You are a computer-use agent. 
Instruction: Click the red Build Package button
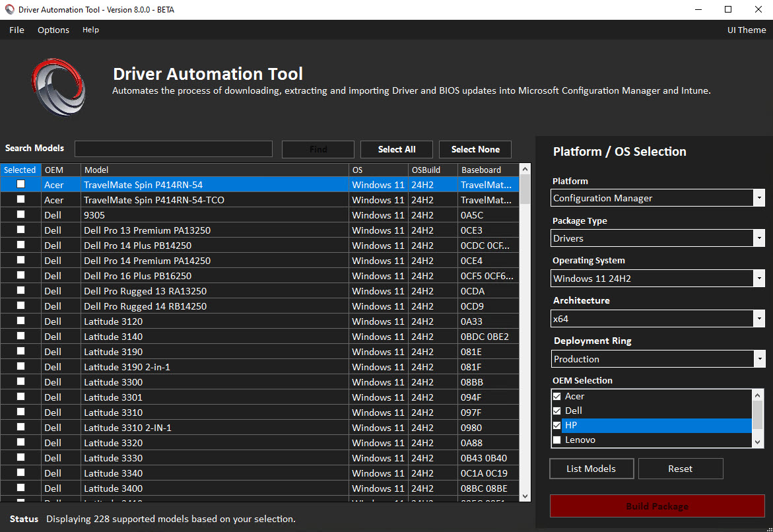[x=657, y=506]
